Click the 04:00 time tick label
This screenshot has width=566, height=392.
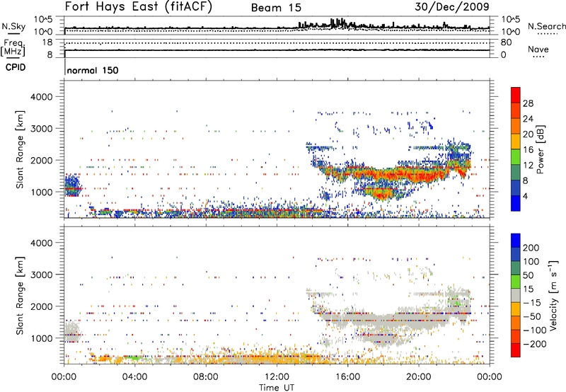[134, 377]
